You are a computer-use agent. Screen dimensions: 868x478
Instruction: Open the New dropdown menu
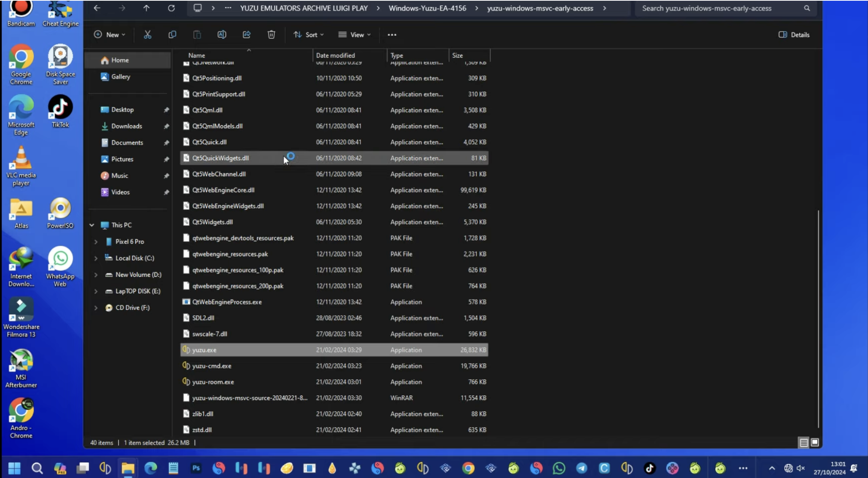click(x=109, y=35)
